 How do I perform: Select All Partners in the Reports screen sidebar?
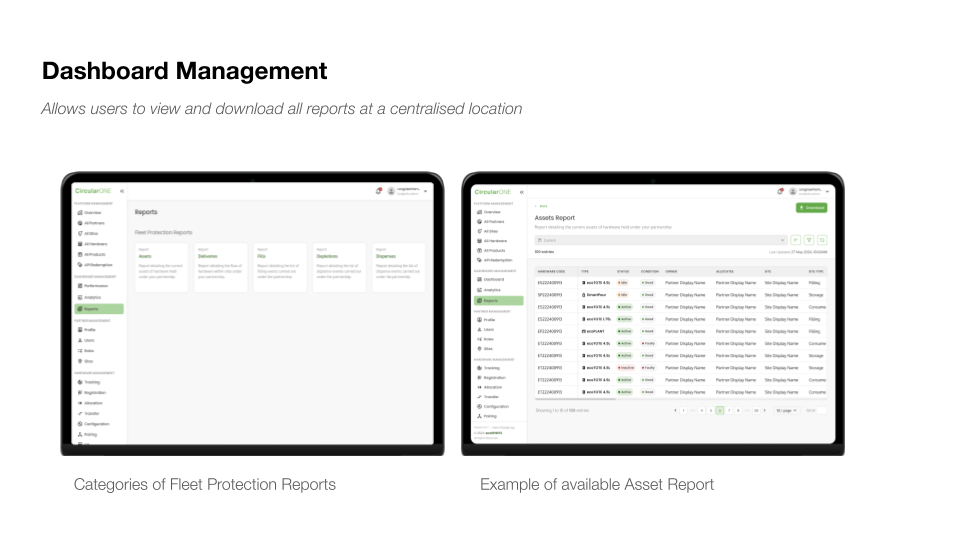91,223
